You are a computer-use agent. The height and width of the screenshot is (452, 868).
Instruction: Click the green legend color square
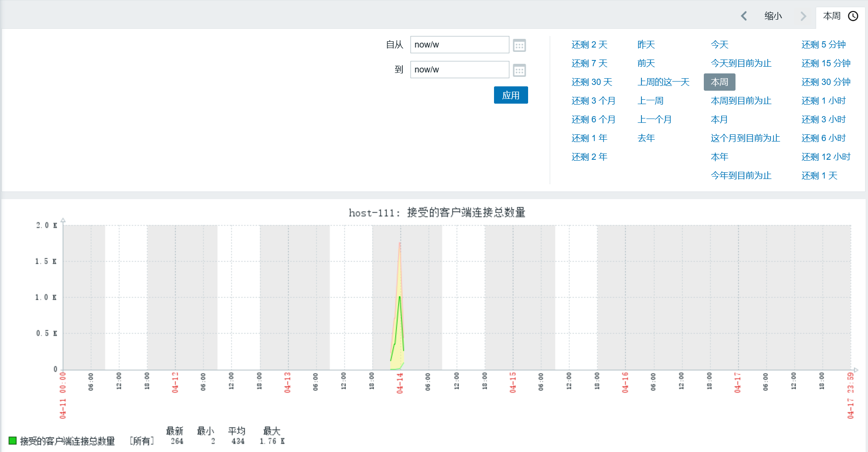click(12, 440)
